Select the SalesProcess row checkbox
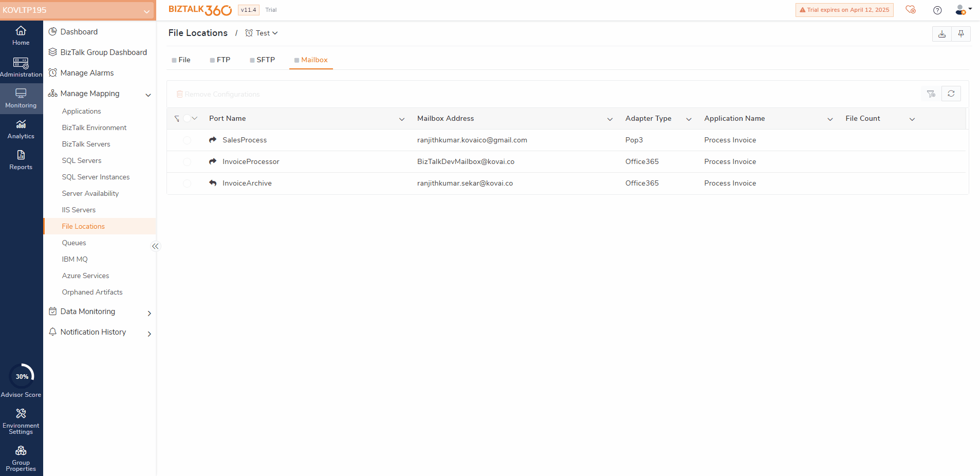The image size is (980, 476). [187, 140]
